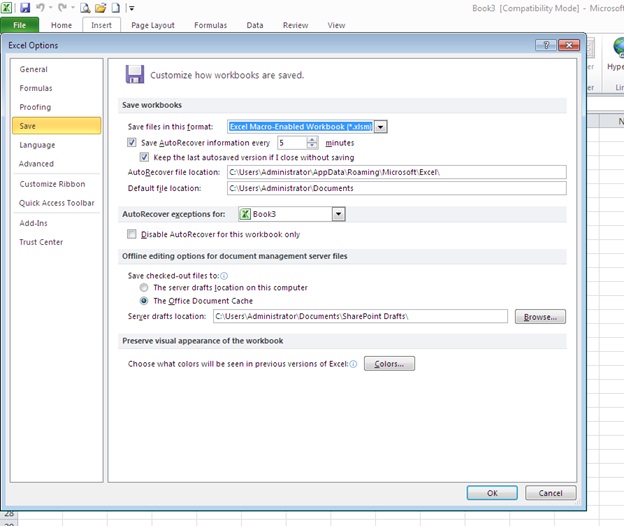
Task: Click the Excel application icon in title bar
Action: tap(6, 7)
